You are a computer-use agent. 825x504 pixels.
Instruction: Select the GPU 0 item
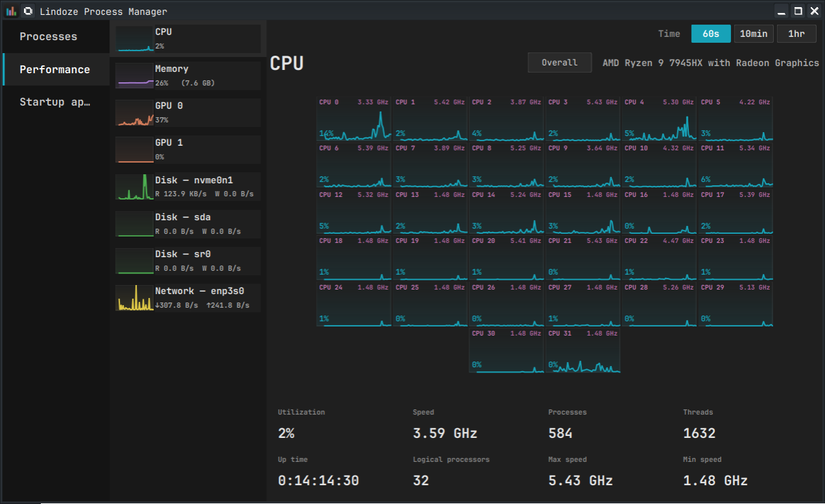pyautogui.click(x=188, y=113)
